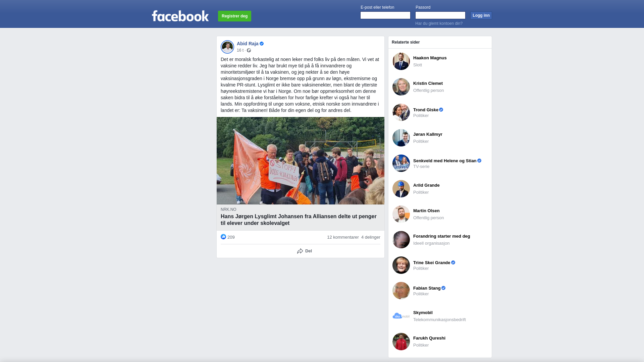Click the Registrer deg button
Image resolution: width=644 pixels, height=362 pixels.
[234, 16]
